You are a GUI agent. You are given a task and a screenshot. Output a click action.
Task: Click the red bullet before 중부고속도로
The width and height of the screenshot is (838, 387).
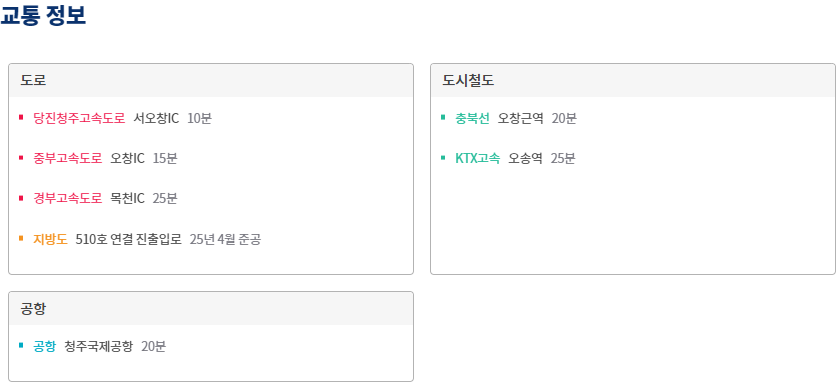click(21, 158)
